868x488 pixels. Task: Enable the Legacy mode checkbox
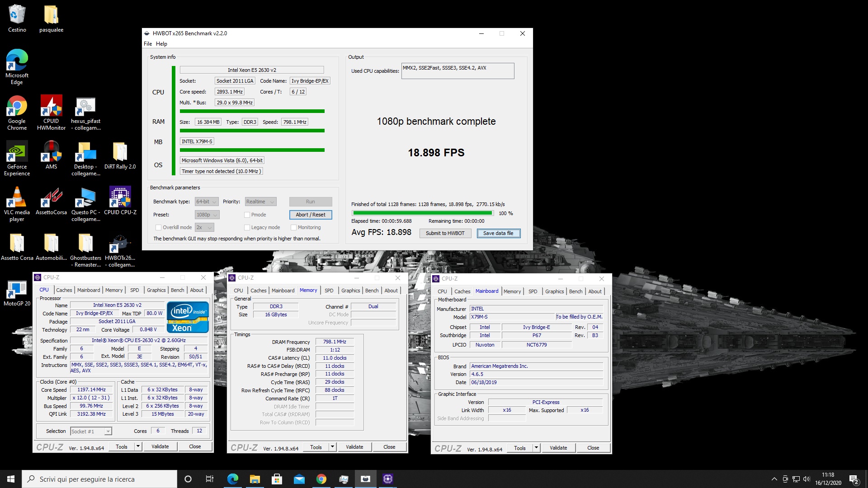point(247,227)
